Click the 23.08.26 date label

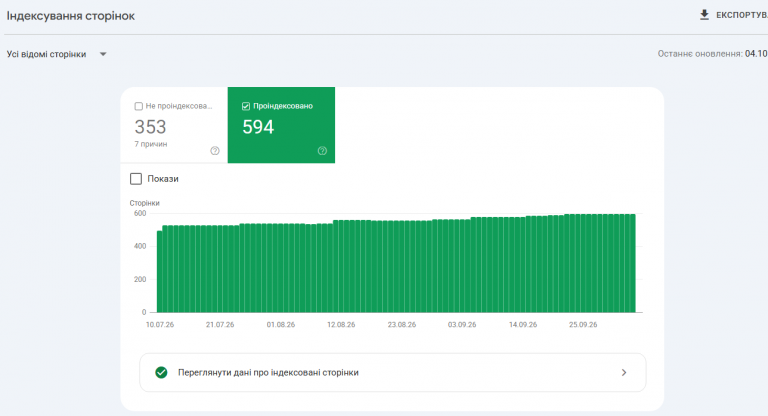402,324
